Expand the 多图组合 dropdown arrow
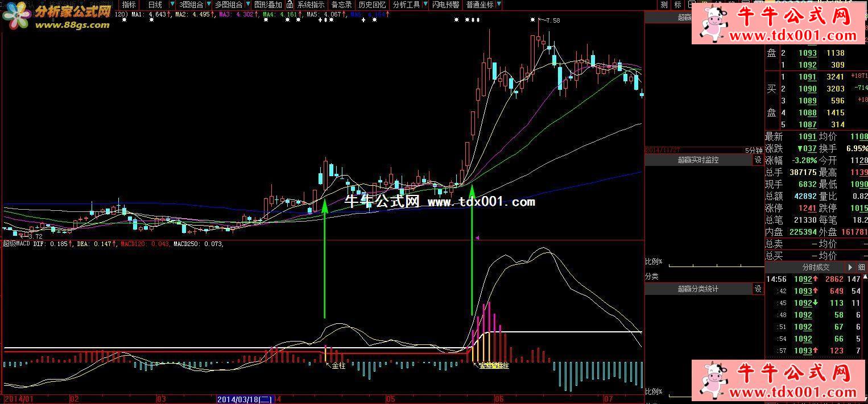 coord(248,5)
